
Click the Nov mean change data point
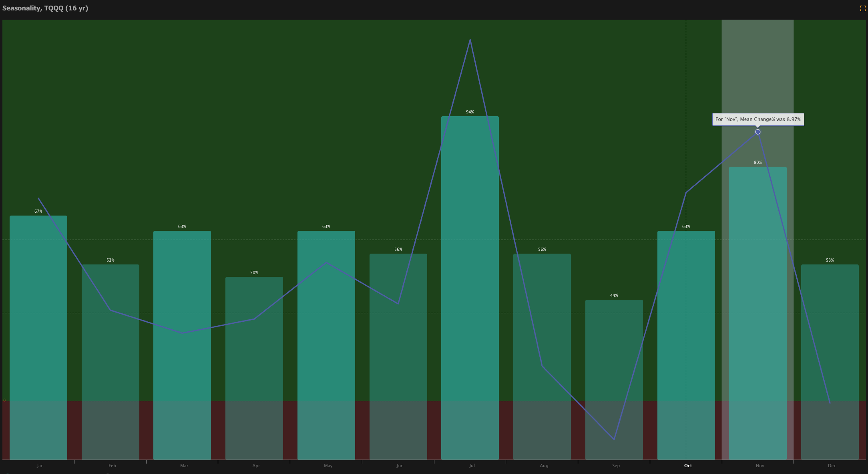pyautogui.click(x=757, y=132)
